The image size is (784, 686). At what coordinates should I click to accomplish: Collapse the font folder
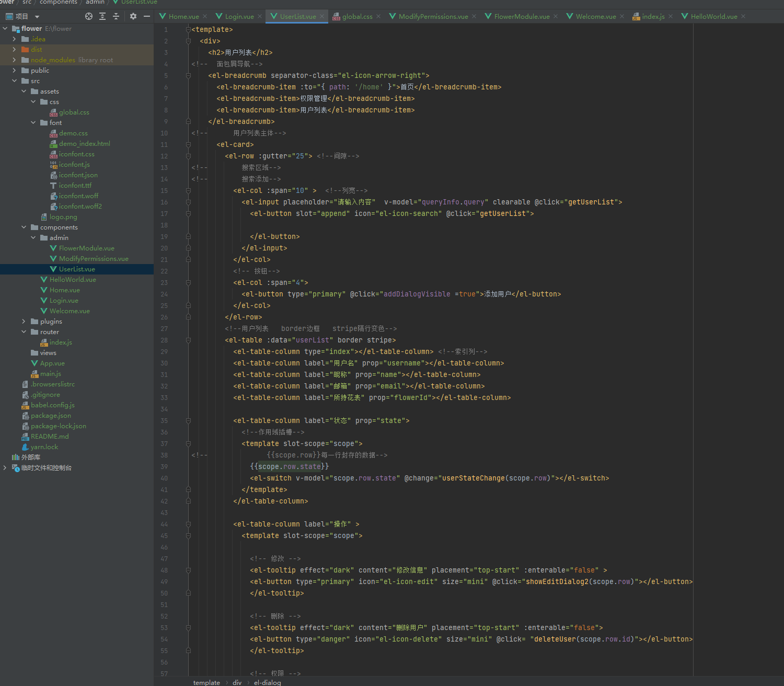[33, 123]
